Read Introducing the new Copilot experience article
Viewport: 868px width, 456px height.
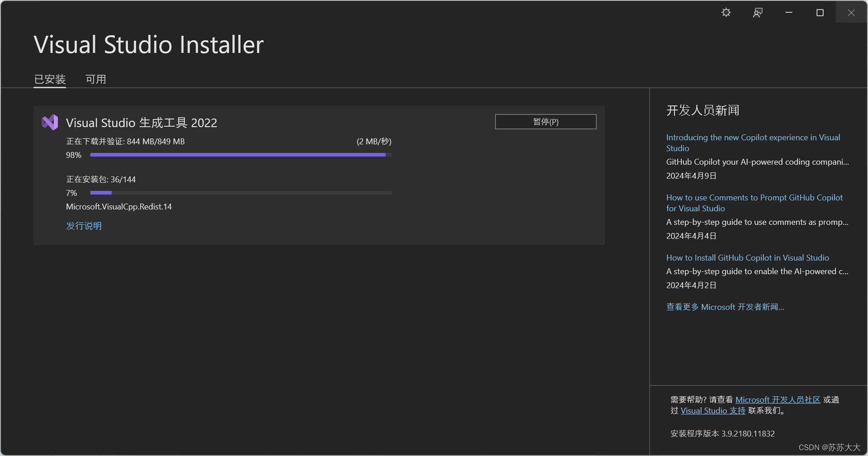(753, 142)
